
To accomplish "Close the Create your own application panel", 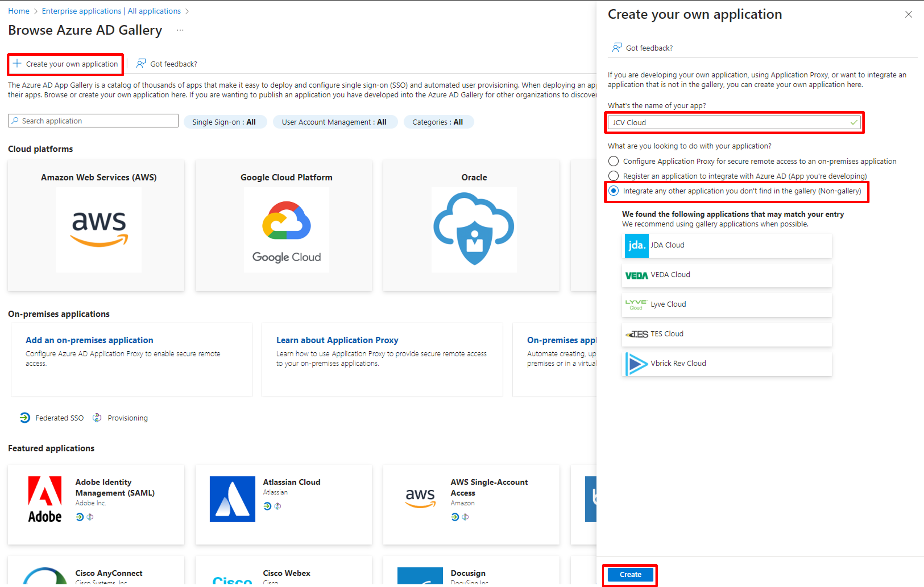I will [x=908, y=15].
